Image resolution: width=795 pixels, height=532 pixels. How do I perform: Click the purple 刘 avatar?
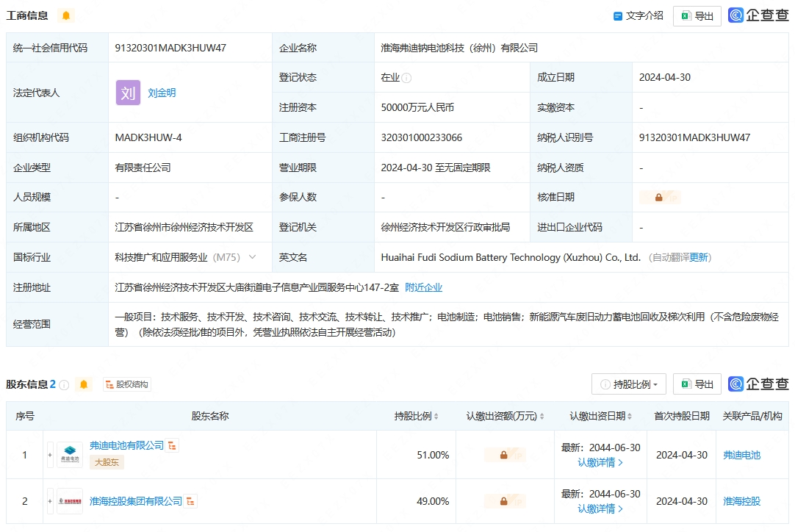click(x=129, y=93)
